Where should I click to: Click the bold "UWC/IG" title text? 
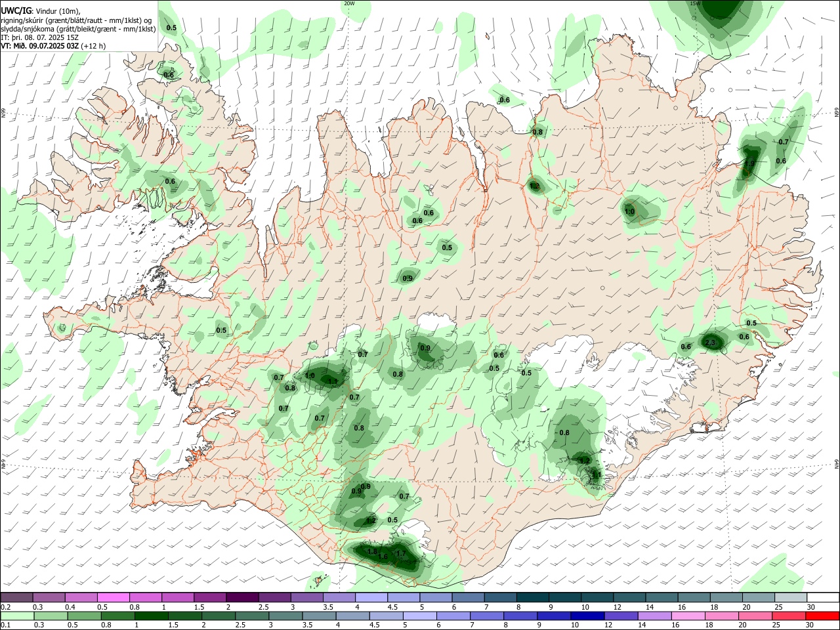16,10
